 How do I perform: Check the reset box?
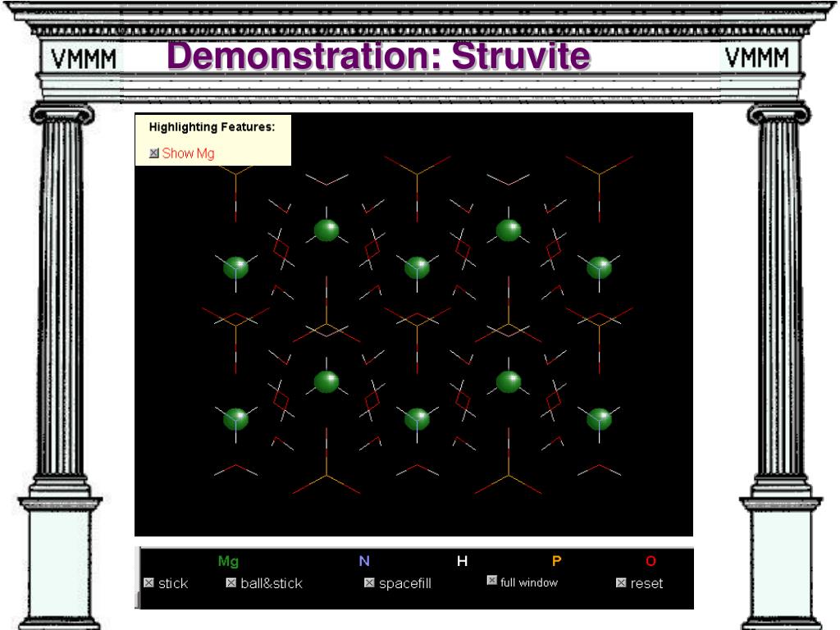621,583
